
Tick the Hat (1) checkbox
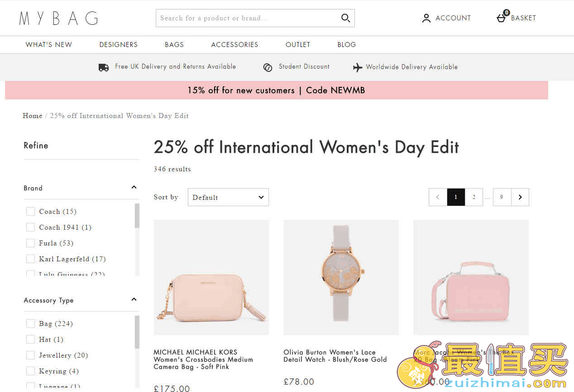pos(30,339)
